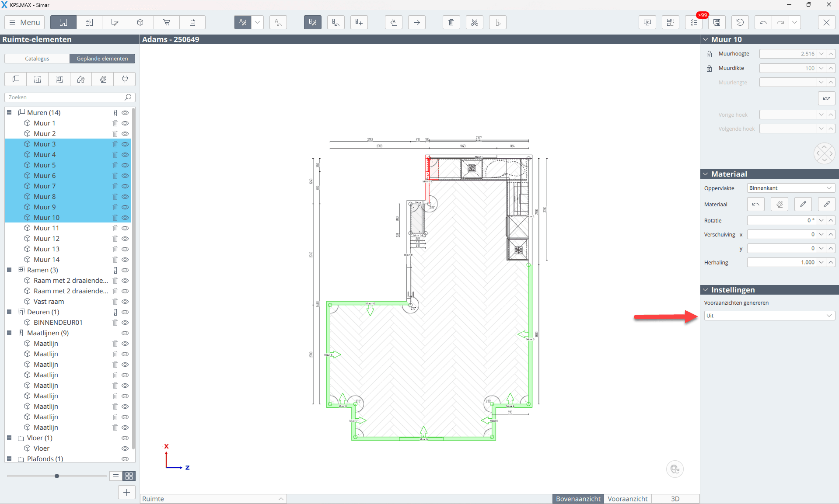Open the Vooraanzichten genereren dropdown
This screenshot has width=839, height=504.
[769, 316]
